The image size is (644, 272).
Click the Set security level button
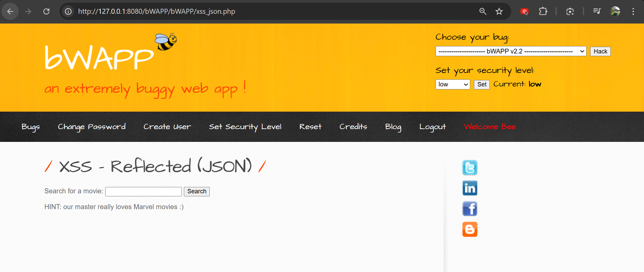481,84
